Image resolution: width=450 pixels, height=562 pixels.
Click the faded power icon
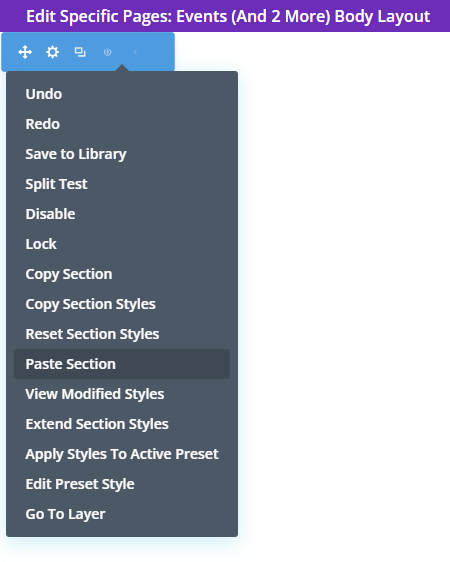pyautogui.click(x=107, y=52)
